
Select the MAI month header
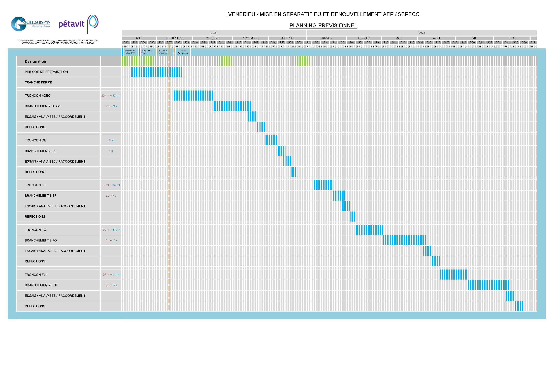tap(475, 38)
